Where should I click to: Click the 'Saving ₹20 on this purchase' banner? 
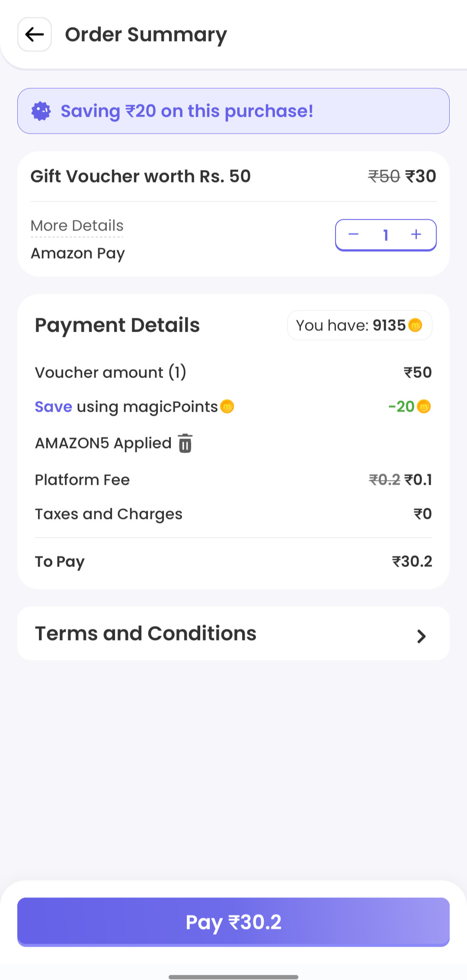pyautogui.click(x=233, y=111)
